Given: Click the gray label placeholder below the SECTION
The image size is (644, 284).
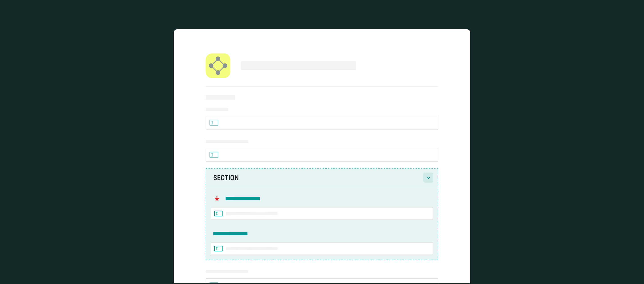Looking at the screenshot, I should 227,272.
